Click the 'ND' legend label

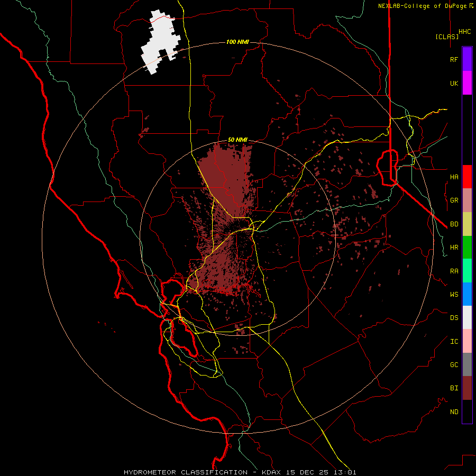(x=454, y=411)
